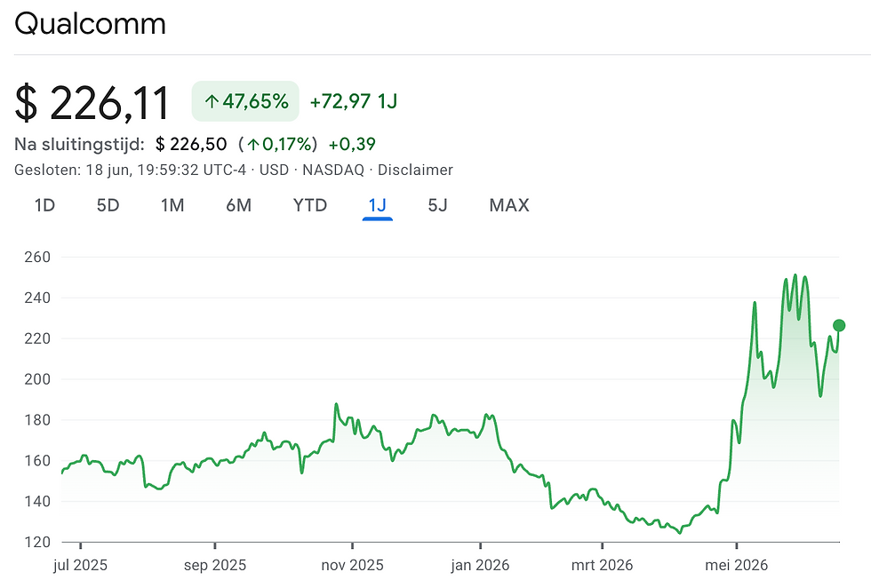Click the +0,39 after-hours value
The image size is (871, 588).
352,145
